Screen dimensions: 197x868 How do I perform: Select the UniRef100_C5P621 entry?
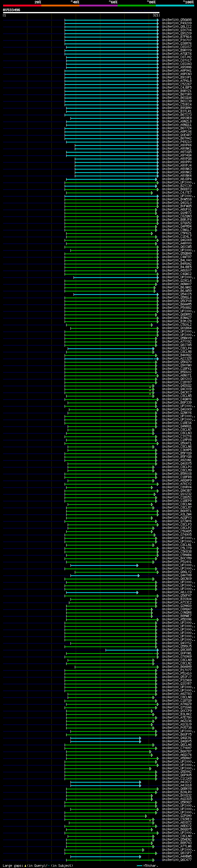(177, 233)
